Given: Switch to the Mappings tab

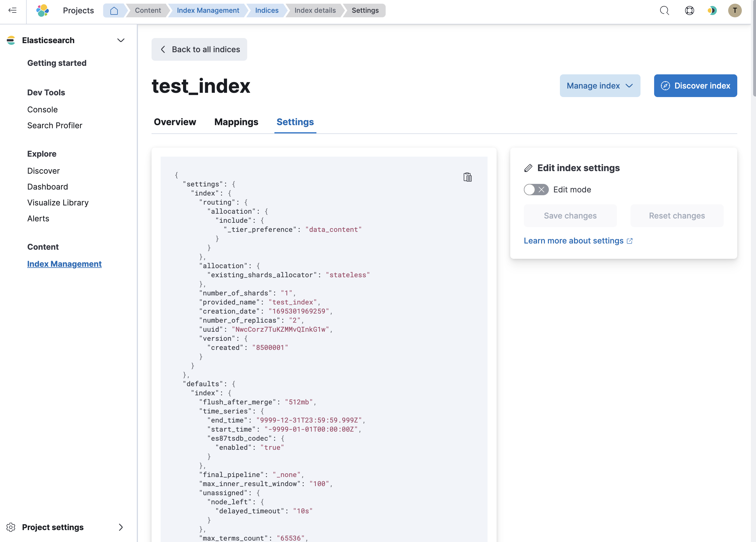Looking at the screenshot, I should click(x=236, y=122).
